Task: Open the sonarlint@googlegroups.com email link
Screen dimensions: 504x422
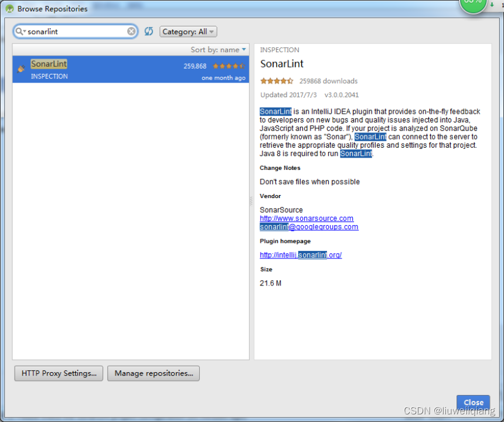Action: (309, 227)
